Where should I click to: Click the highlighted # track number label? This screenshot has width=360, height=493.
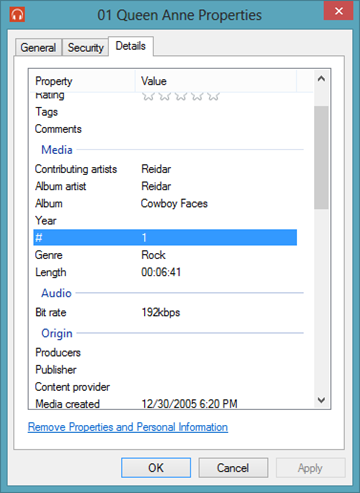tap(39, 238)
